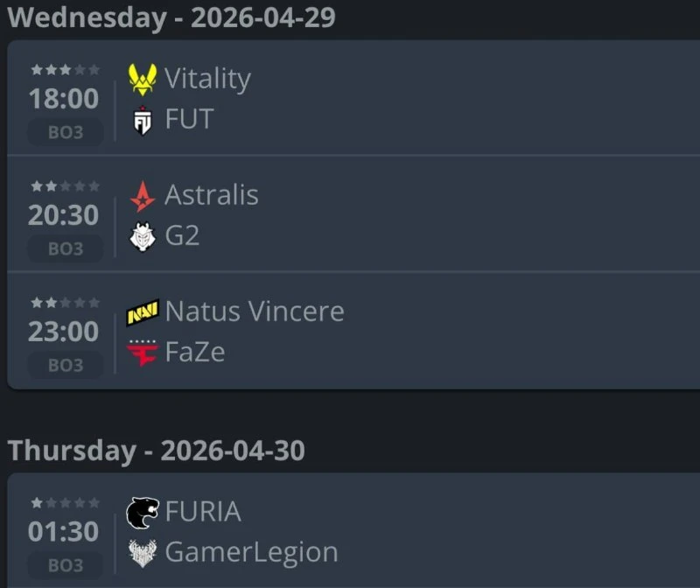Viewport: 700px width, 588px height.
Task: Open the 01:30 FURIA match time
Action: [x=63, y=531]
